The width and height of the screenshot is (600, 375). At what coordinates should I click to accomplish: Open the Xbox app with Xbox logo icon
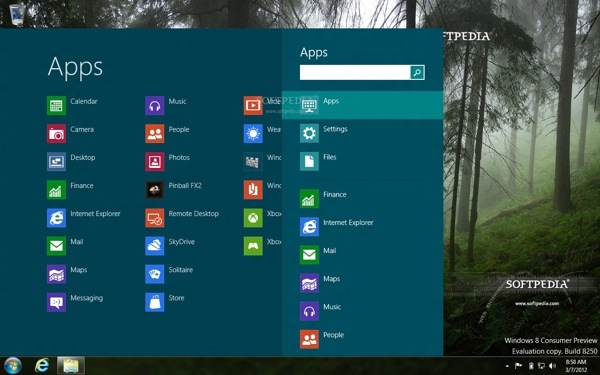253,218
